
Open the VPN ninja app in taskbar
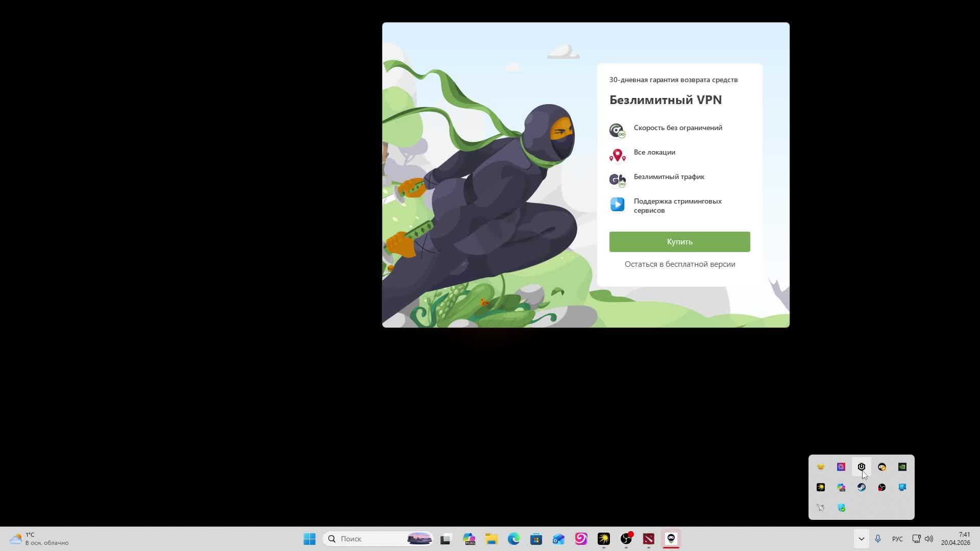tap(671, 539)
